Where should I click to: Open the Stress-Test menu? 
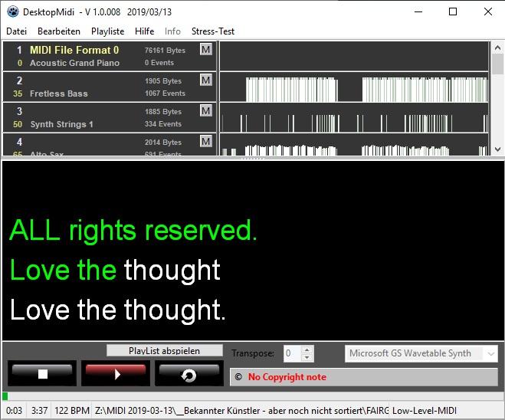[213, 31]
